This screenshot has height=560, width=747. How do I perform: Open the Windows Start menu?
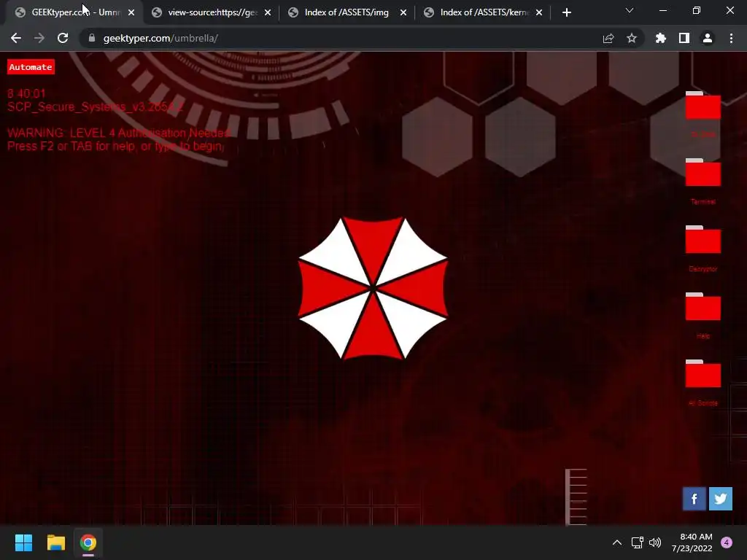tap(23, 542)
